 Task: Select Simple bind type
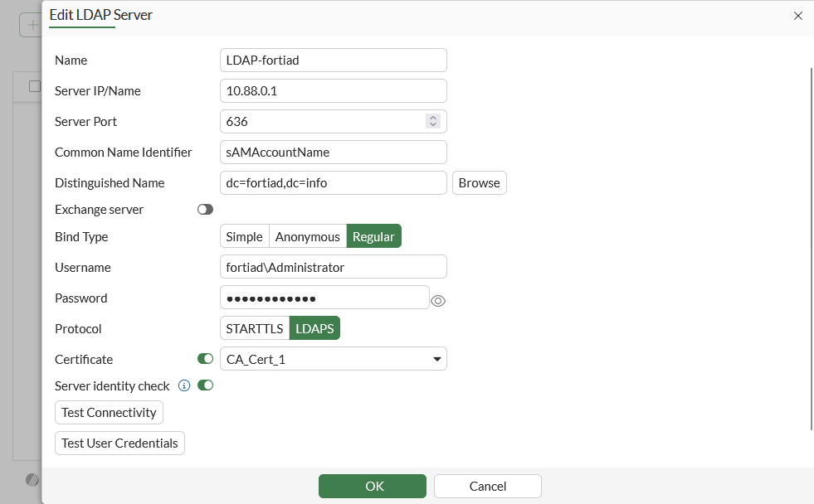(244, 236)
